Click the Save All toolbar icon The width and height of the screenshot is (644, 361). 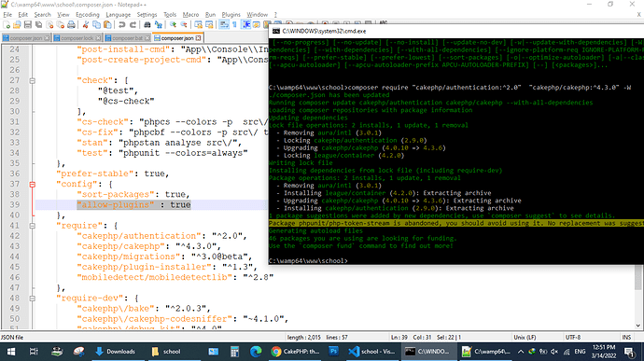pos(38,25)
